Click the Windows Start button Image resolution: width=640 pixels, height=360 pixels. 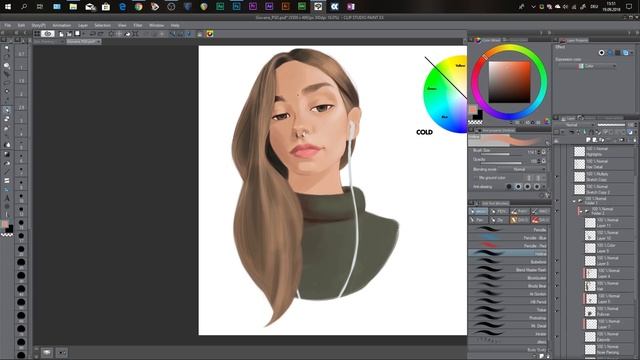(x=8, y=7)
